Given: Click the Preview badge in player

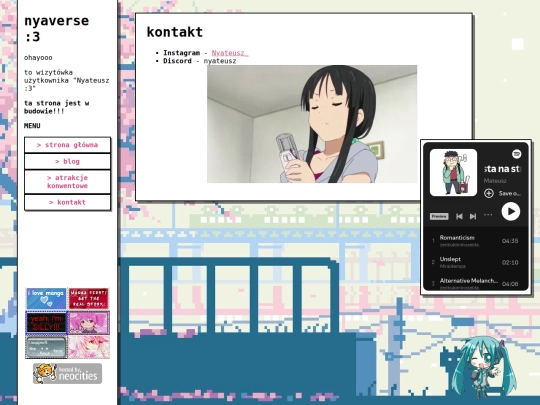Looking at the screenshot, I should tap(439, 216).
